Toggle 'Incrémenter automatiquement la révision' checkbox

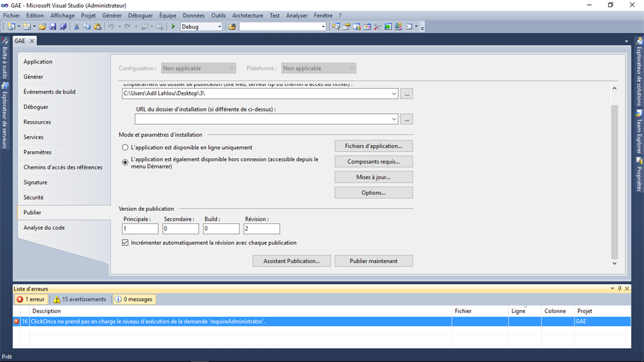point(125,243)
